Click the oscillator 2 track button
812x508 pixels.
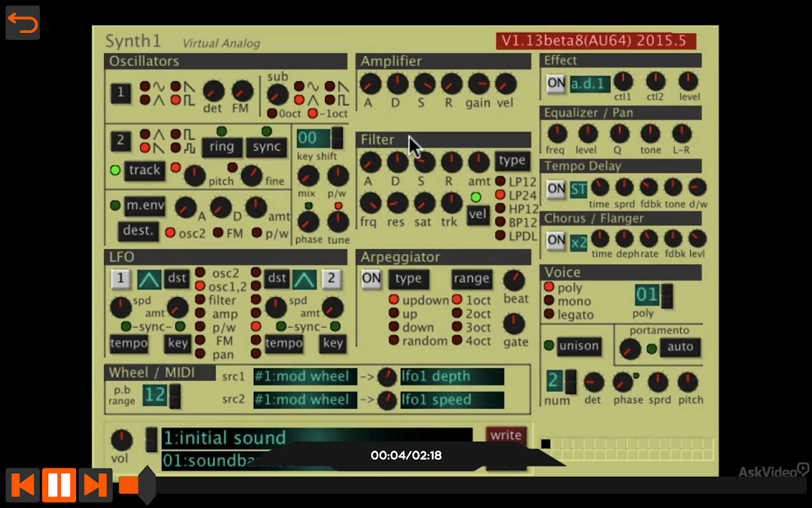point(145,170)
